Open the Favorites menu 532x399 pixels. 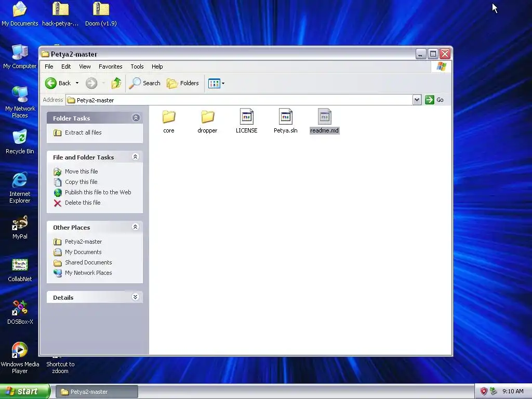[x=110, y=66]
